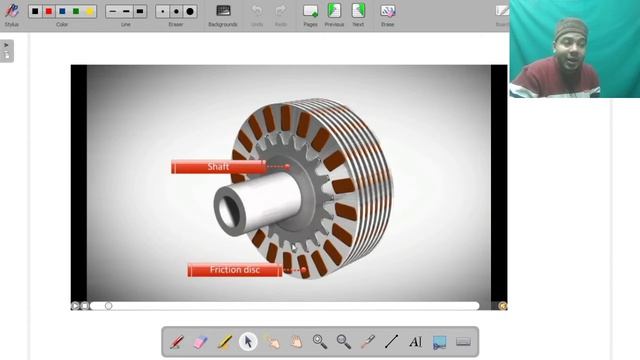Viewport: 640px width, 360px height.
Task: Expand the left side page panel
Action: point(7,51)
